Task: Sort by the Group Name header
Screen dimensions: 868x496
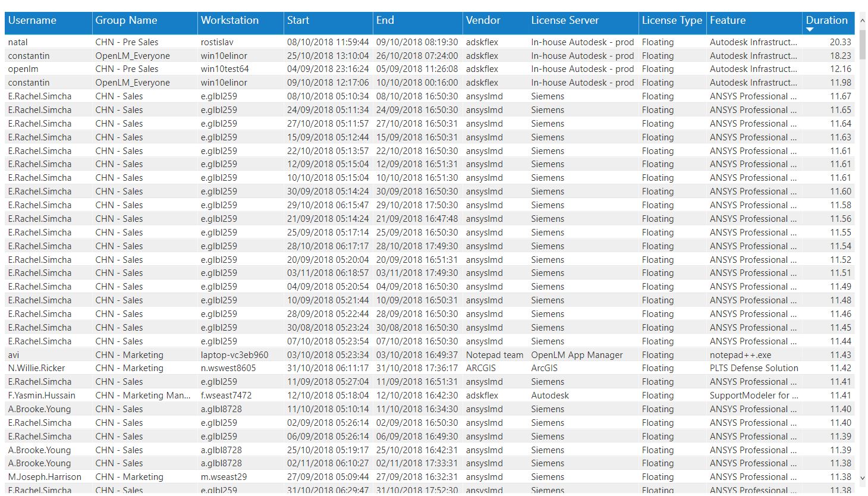Action: tap(126, 20)
